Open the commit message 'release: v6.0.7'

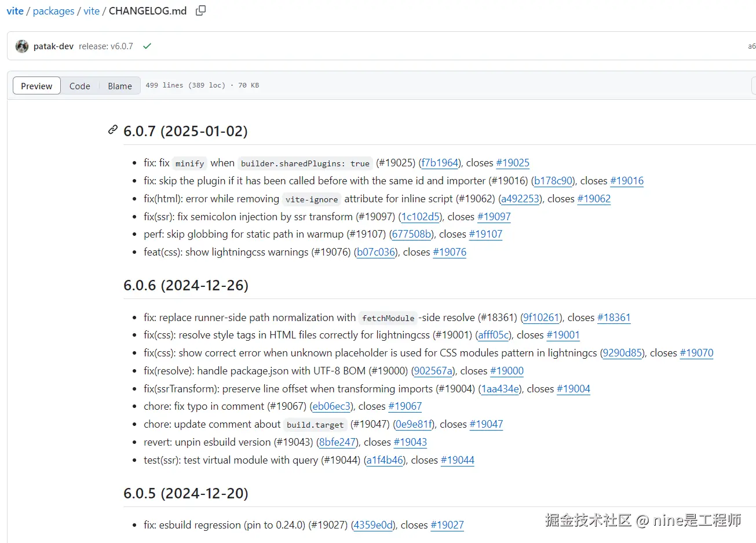(106, 46)
